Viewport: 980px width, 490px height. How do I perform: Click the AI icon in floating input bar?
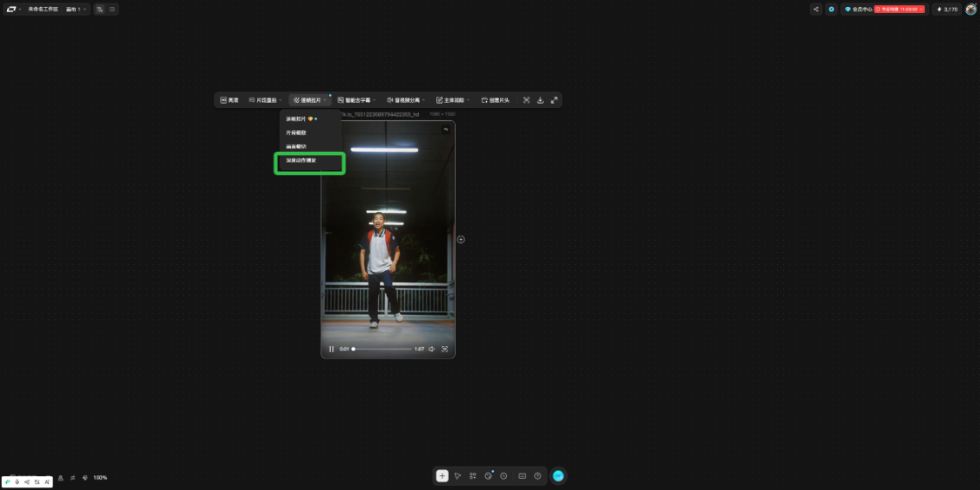(48, 482)
